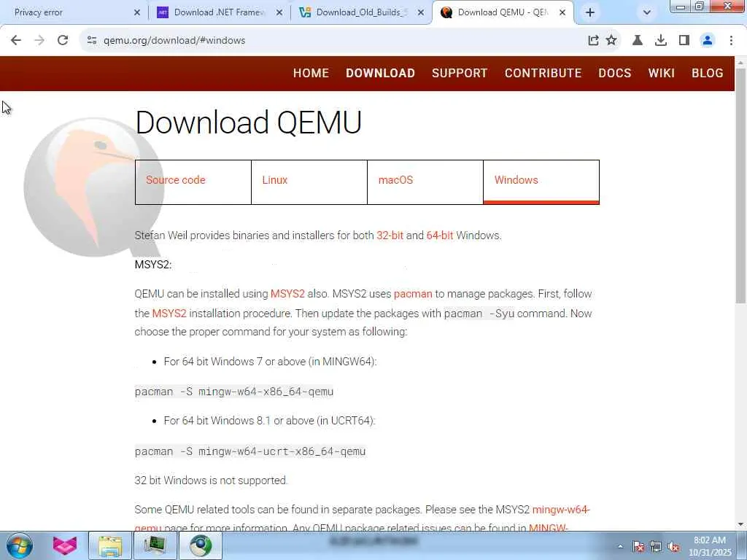The width and height of the screenshot is (747, 560).
Task: Follow the first MSYS2 link after 'installed using'
Action: 287,294
